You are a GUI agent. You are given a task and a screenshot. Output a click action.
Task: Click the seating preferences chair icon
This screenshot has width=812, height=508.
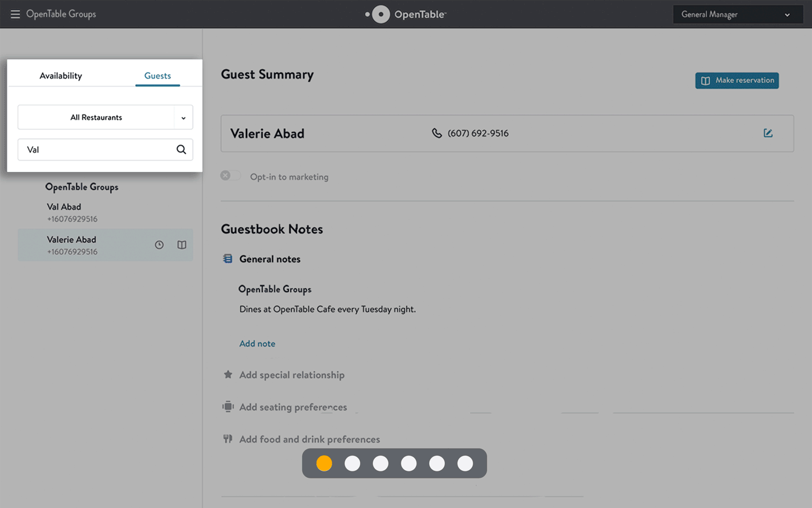[x=228, y=406]
